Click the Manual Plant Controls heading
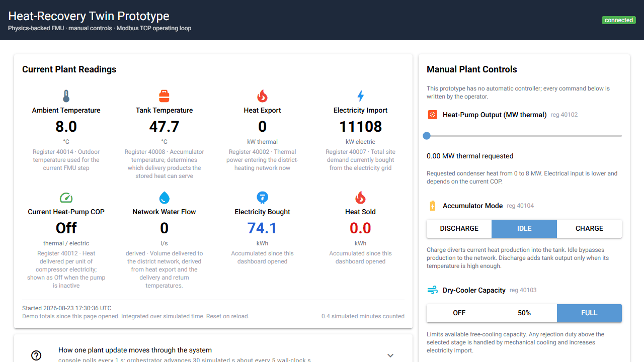The image size is (644, 362). [472, 69]
